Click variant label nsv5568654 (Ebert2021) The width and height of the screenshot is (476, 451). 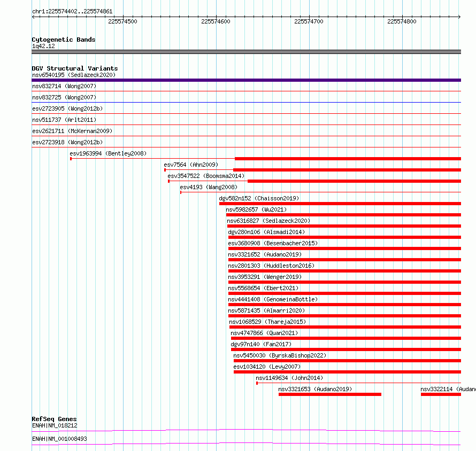[x=263, y=288]
